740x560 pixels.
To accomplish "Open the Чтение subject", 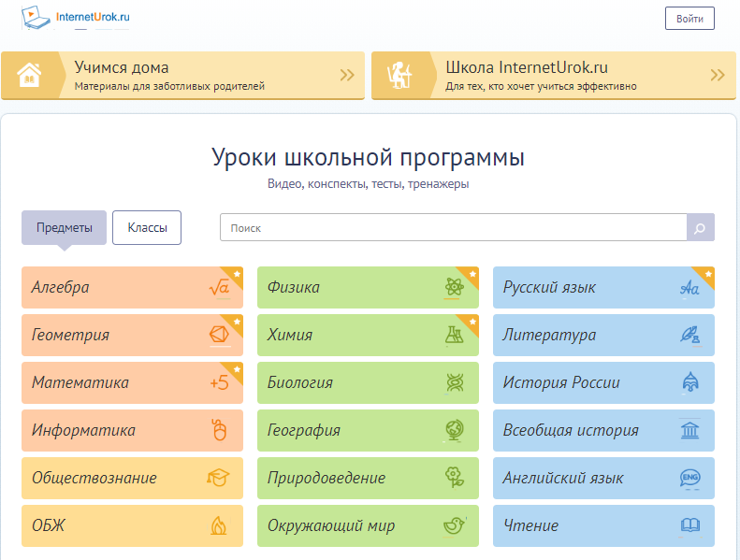I will pyautogui.click(x=603, y=525).
